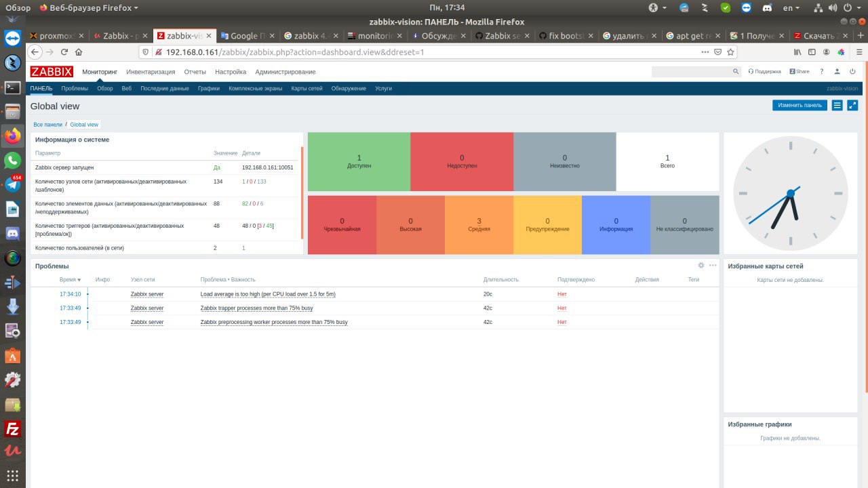Open the Firefox account icon
Screen dimensions: 868x488
click(x=827, y=52)
